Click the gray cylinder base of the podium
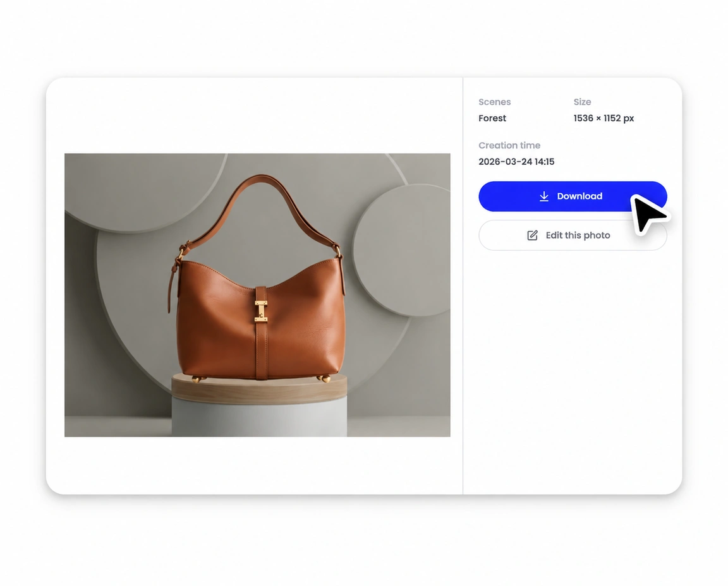This screenshot has height=586, width=728. [x=259, y=417]
